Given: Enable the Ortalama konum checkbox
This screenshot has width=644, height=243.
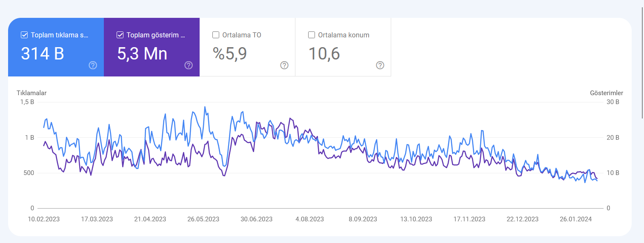Looking at the screenshot, I should pos(312,35).
